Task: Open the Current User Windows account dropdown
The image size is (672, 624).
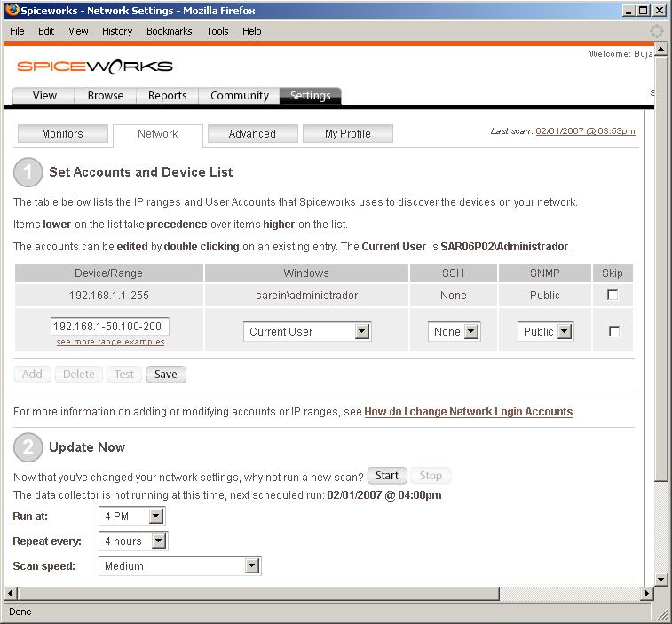Action: [x=307, y=331]
